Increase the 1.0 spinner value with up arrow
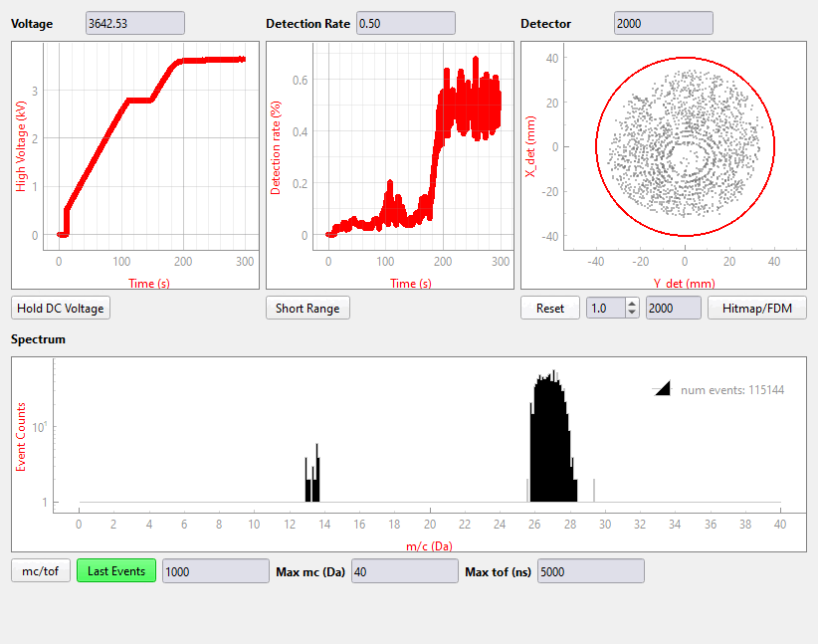Image resolution: width=818 pixels, height=644 pixels. (x=632, y=304)
